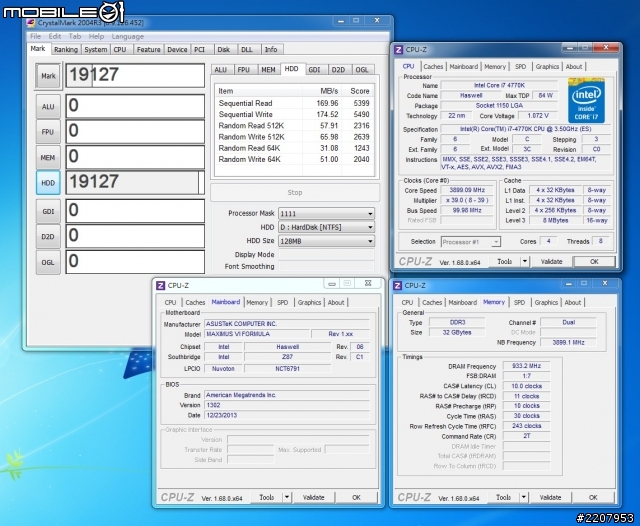Open Tools dropdown arrow in Mainboard window
Viewport: 640px width, 526px height.
(287, 497)
